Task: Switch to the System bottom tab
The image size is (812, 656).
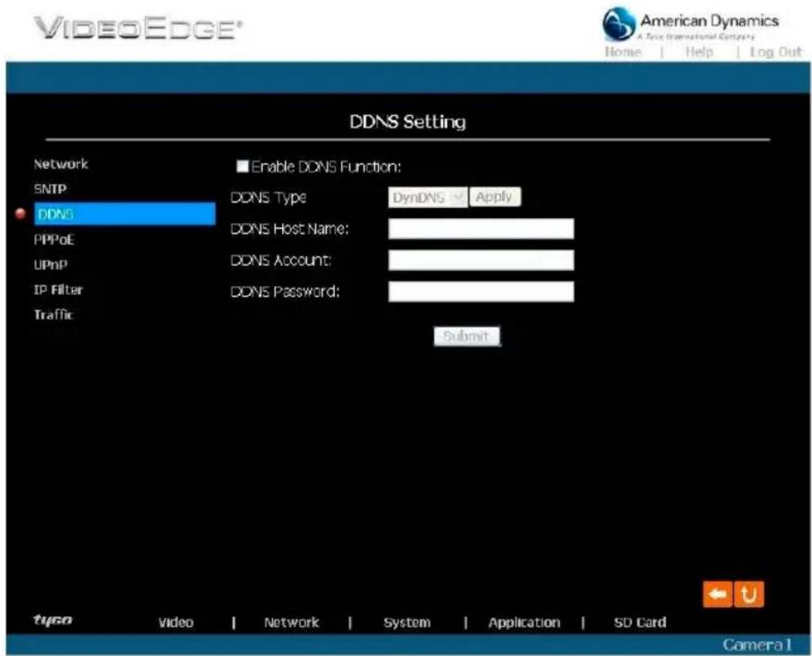Action: point(407,622)
